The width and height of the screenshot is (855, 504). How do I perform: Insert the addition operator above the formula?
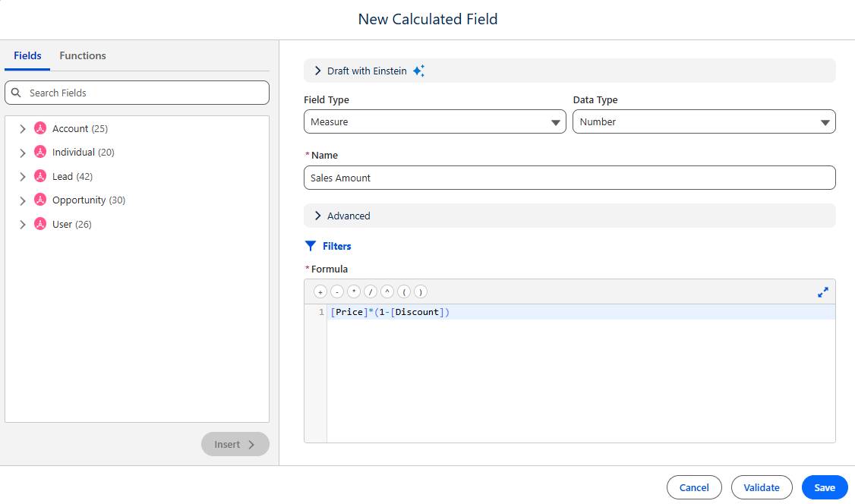(x=320, y=291)
